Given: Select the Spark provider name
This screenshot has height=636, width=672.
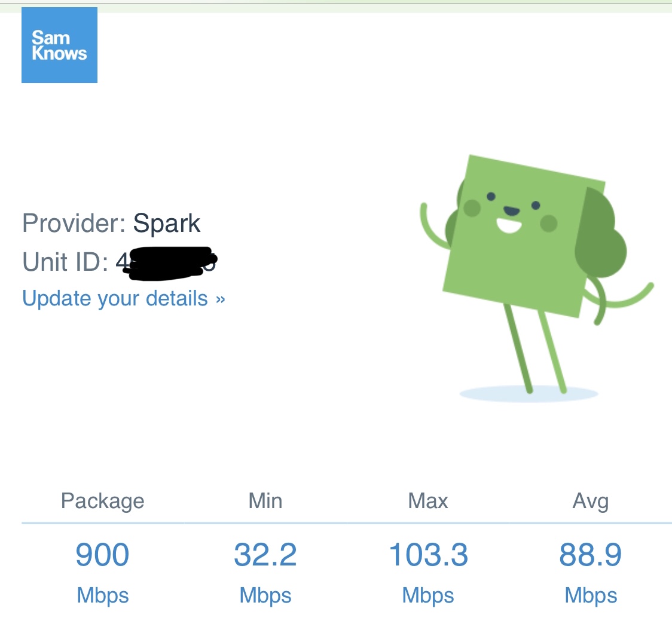Looking at the screenshot, I should click(x=166, y=224).
